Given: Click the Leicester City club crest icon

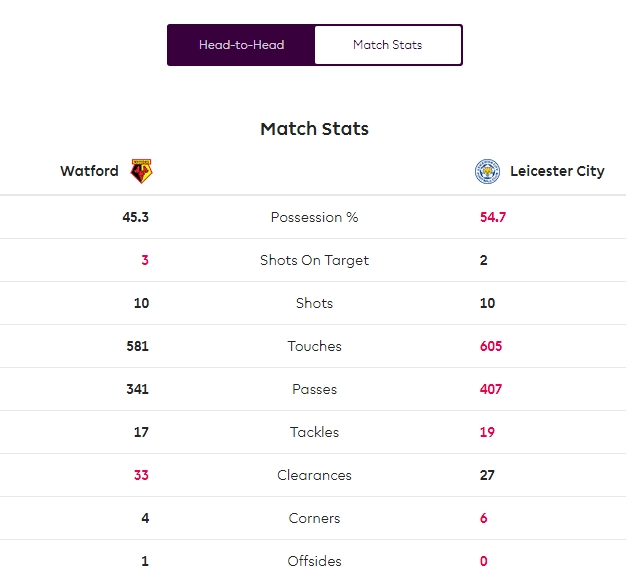Looking at the screenshot, I should tap(487, 171).
